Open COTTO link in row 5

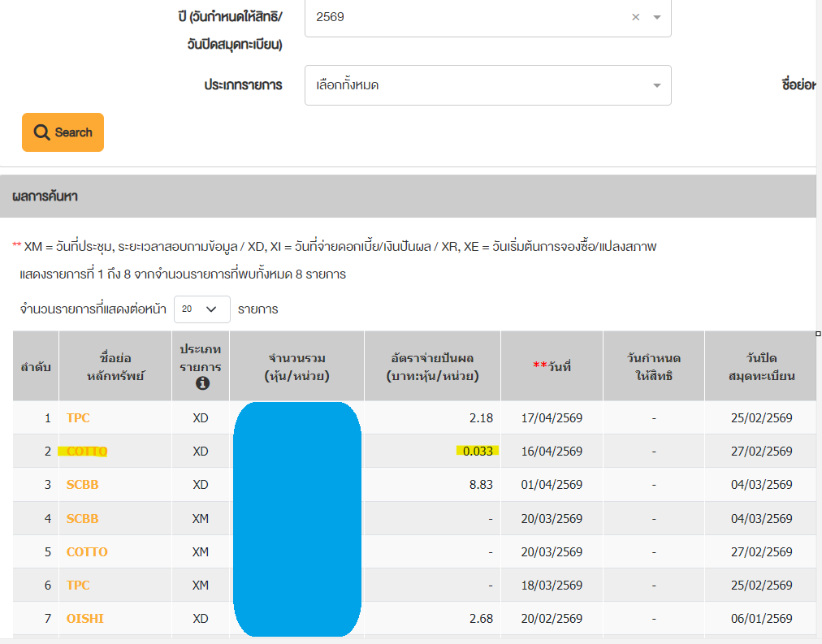click(x=86, y=551)
